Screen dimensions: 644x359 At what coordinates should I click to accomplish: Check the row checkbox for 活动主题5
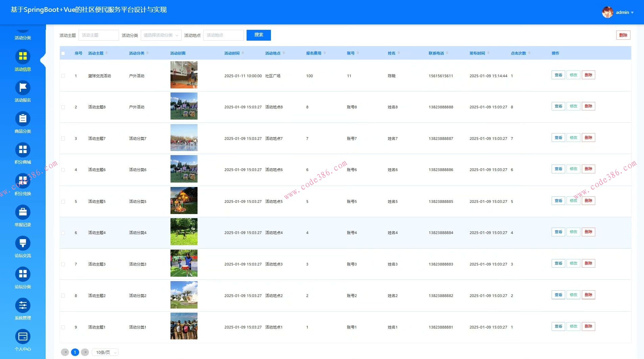[63, 202]
